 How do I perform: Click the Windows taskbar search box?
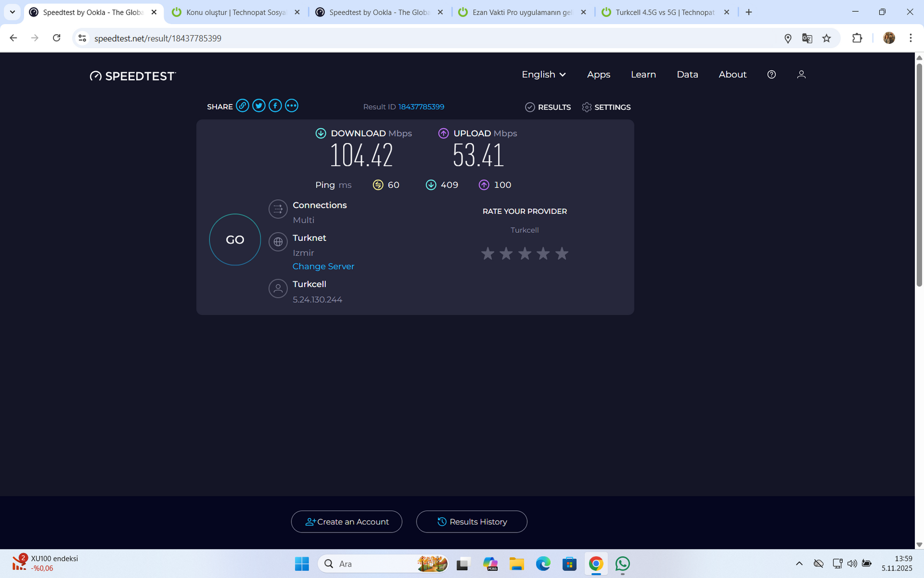tap(383, 564)
